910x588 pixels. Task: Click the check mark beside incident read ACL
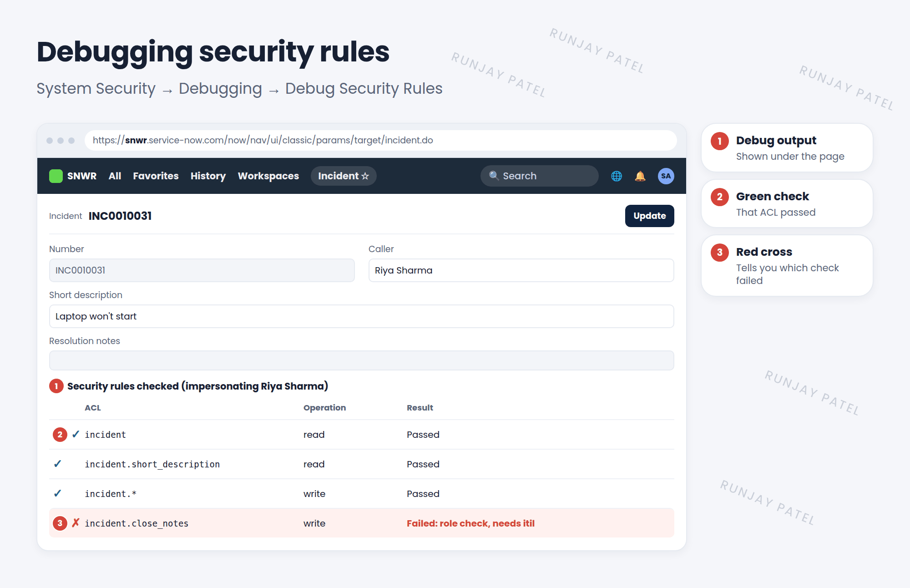(x=76, y=434)
